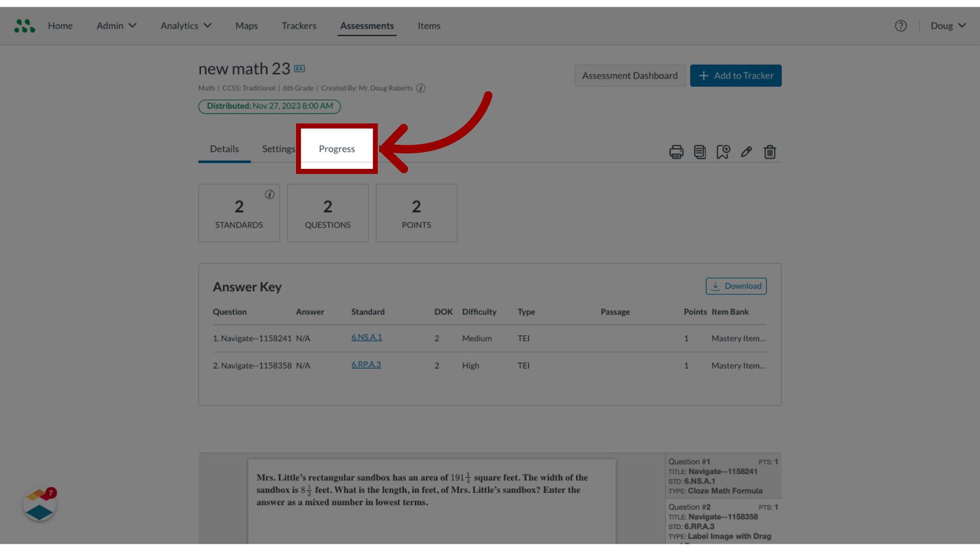The height and width of the screenshot is (551, 980).
Task: Expand the Admin dropdown menu
Action: 116,26
